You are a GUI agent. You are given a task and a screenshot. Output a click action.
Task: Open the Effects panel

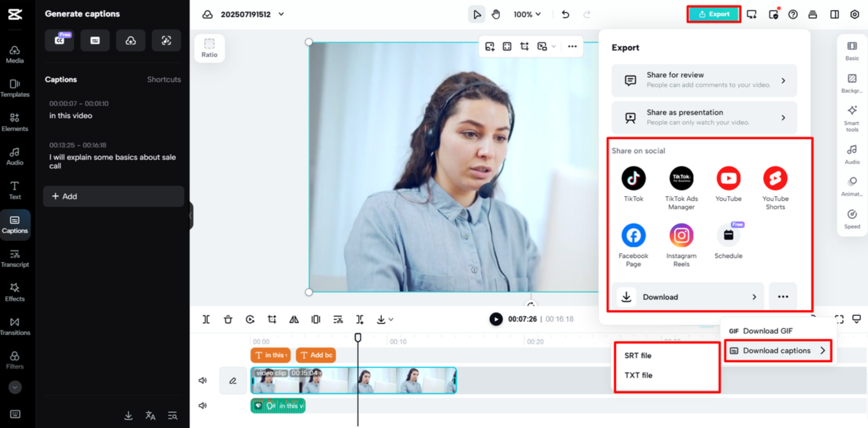(x=15, y=292)
